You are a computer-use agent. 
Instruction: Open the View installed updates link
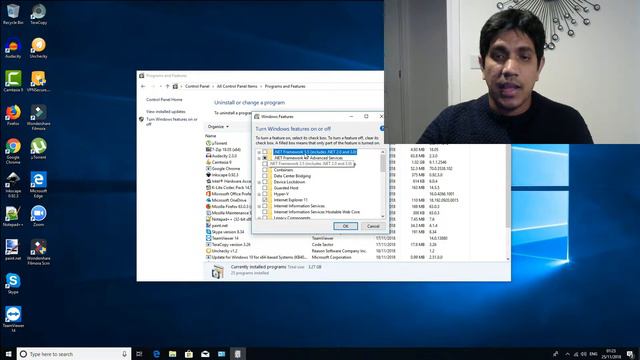point(166,111)
